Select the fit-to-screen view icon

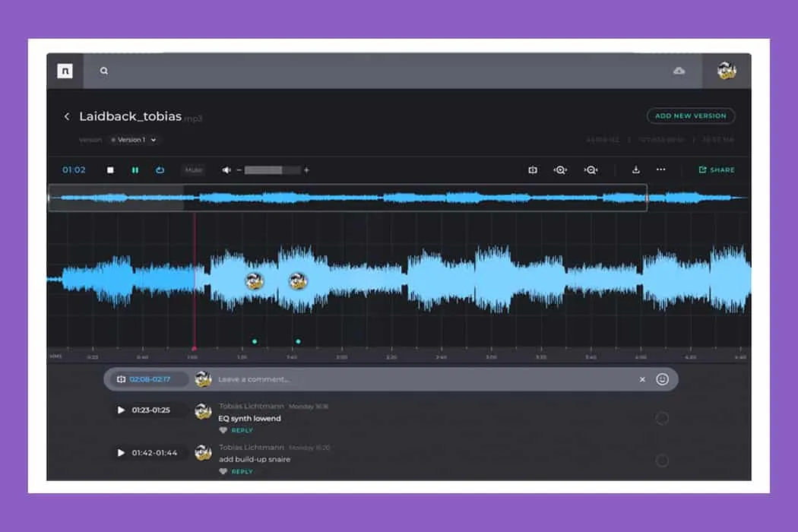[533, 169]
